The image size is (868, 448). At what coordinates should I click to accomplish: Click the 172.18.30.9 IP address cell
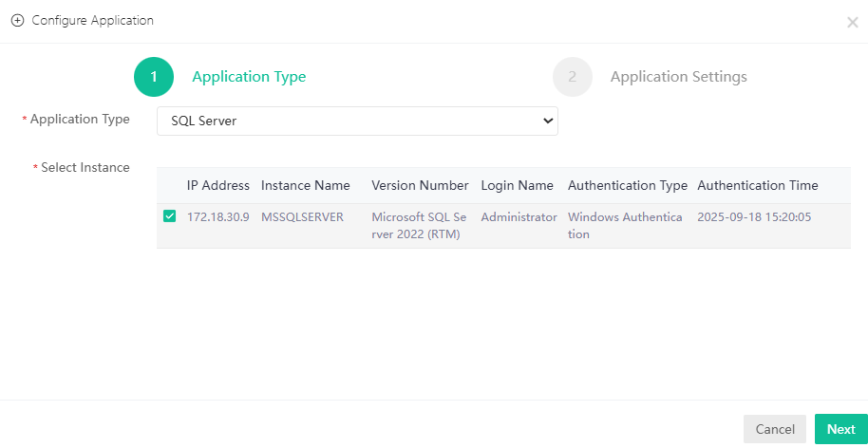[x=218, y=217]
